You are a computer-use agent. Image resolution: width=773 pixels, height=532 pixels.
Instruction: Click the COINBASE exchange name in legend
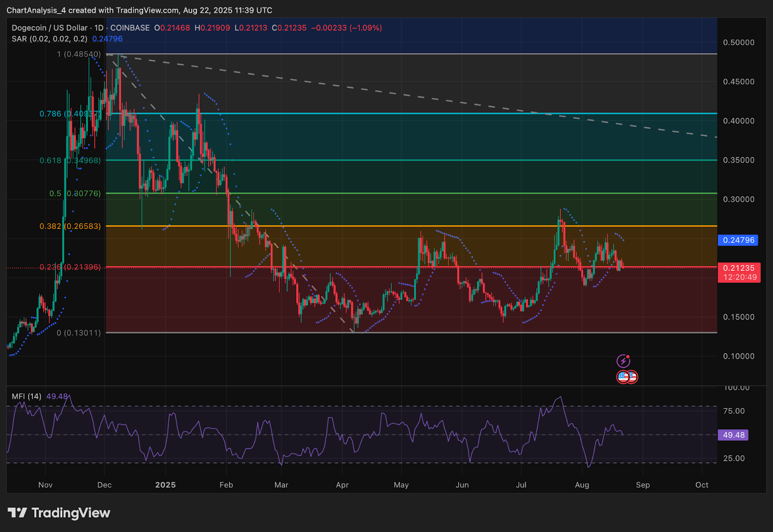point(129,28)
